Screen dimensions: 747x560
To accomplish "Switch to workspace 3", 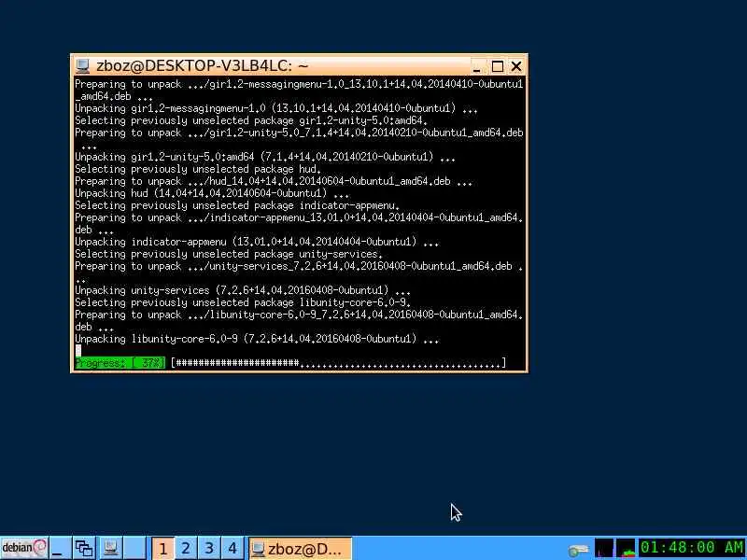I will tap(209, 548).
